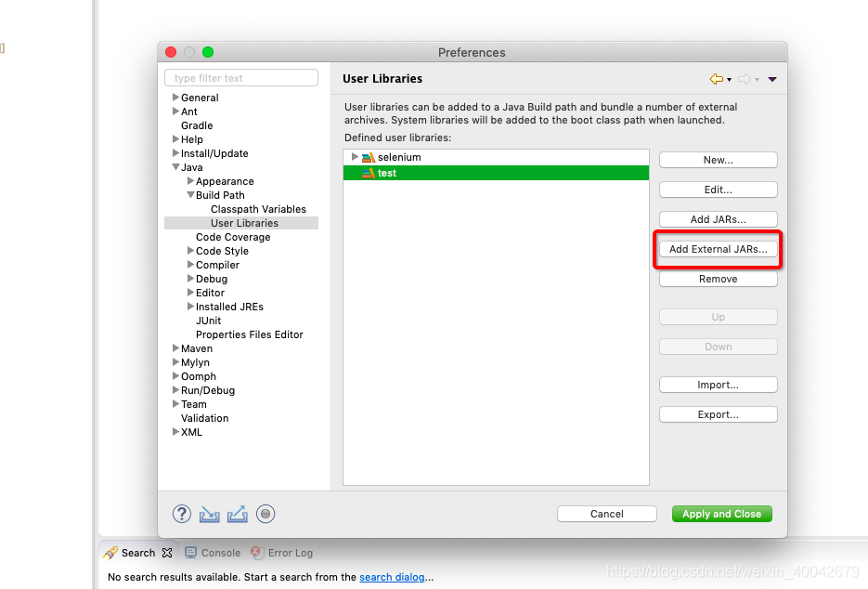Expand the Ant preferences node
Viewport: 868px width, 589px height.
click(175, 111)
